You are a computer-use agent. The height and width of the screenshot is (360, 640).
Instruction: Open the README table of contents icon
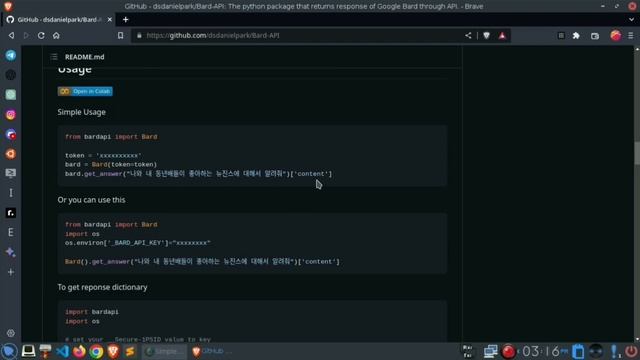coord(54,57)
